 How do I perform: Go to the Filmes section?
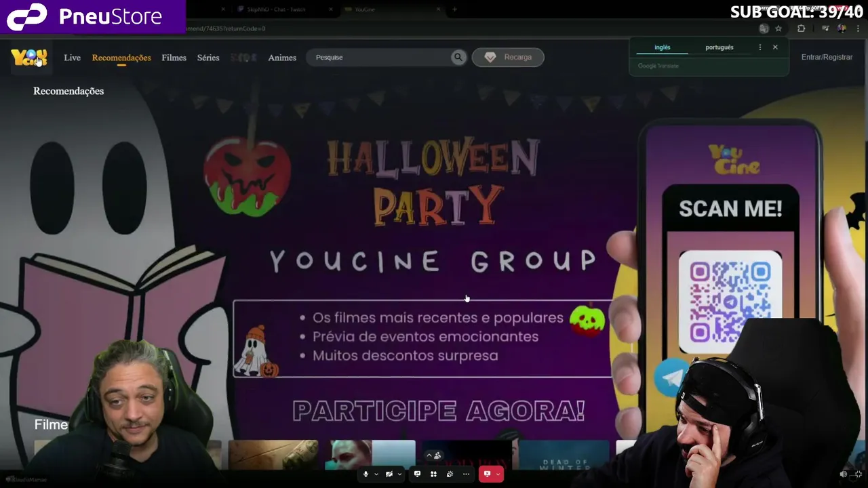[x=174, y=58]
